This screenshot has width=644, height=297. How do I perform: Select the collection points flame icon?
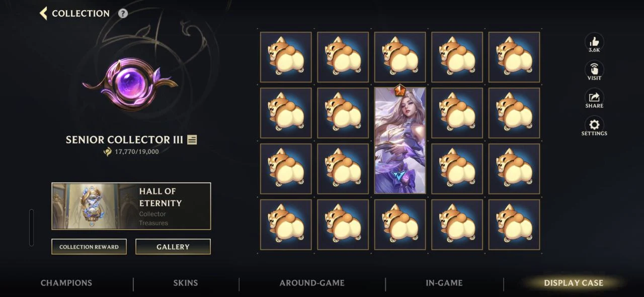click(107, 151)
